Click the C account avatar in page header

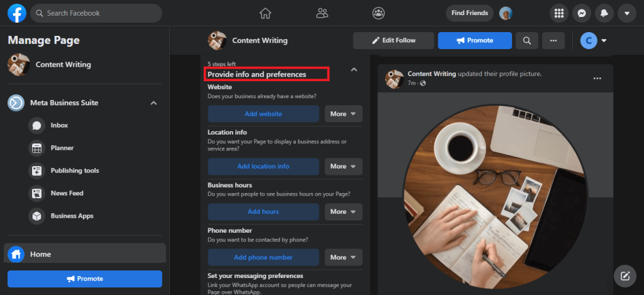589,40
